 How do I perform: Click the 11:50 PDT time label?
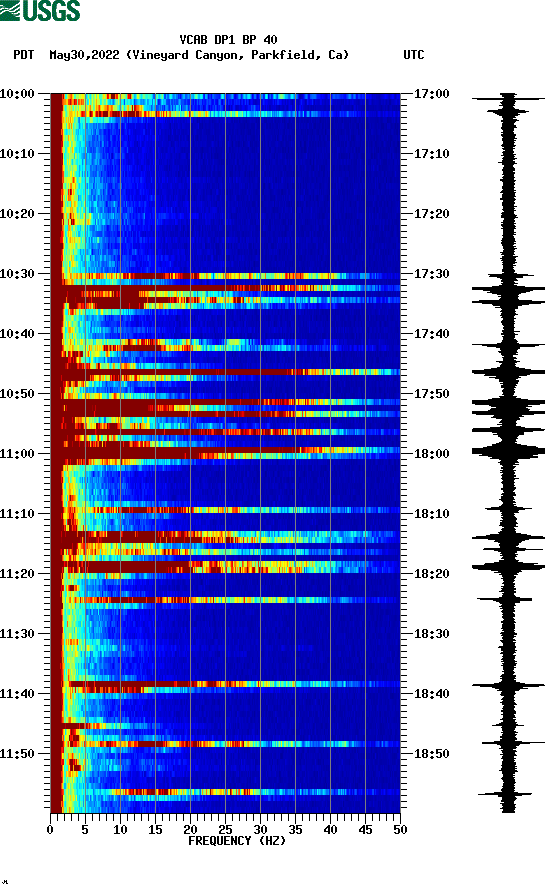click(x=17, y=753)
